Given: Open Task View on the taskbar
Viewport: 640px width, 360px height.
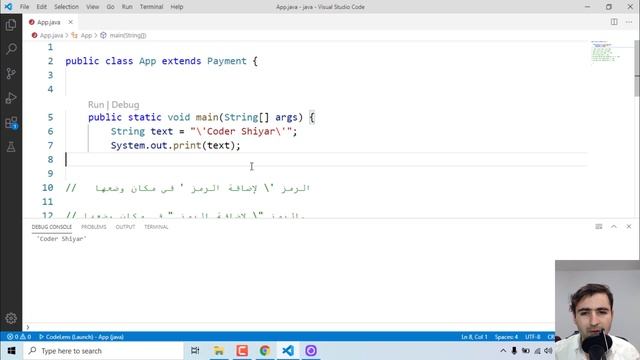Looking at the screenshot, I should coord(195,351).
